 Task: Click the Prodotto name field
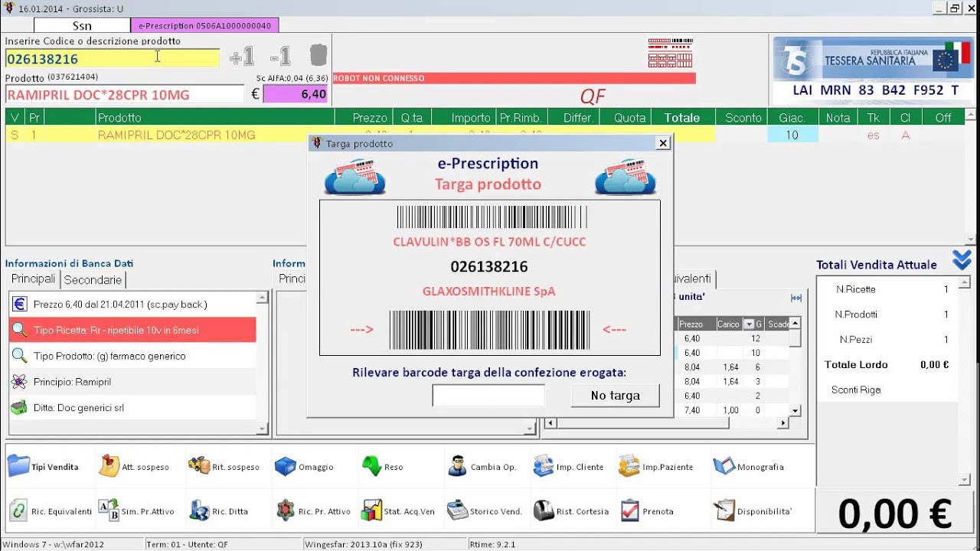[x=125, y=95]
